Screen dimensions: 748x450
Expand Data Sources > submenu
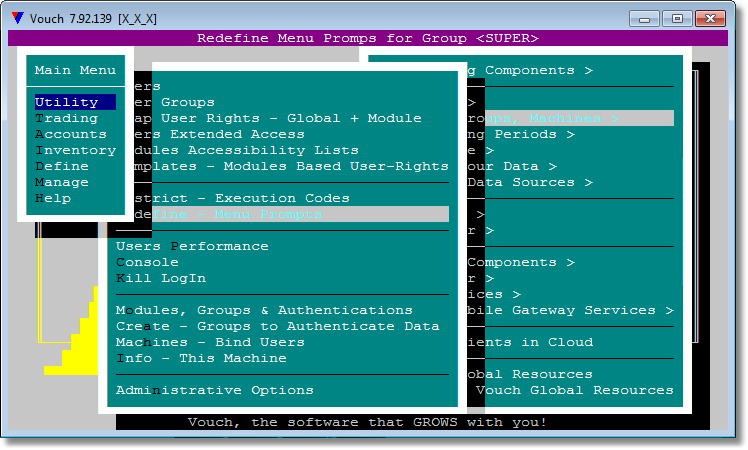tap(530, 182)
